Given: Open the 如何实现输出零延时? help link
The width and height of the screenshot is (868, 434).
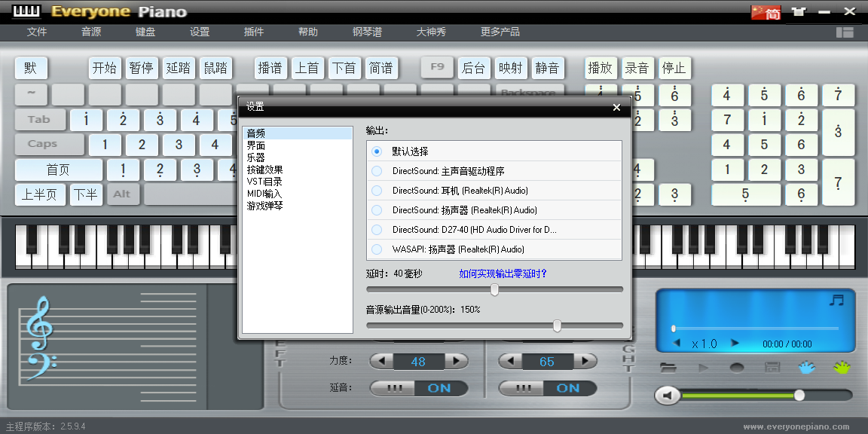Looking at the screenshot, I should (503, 274).
